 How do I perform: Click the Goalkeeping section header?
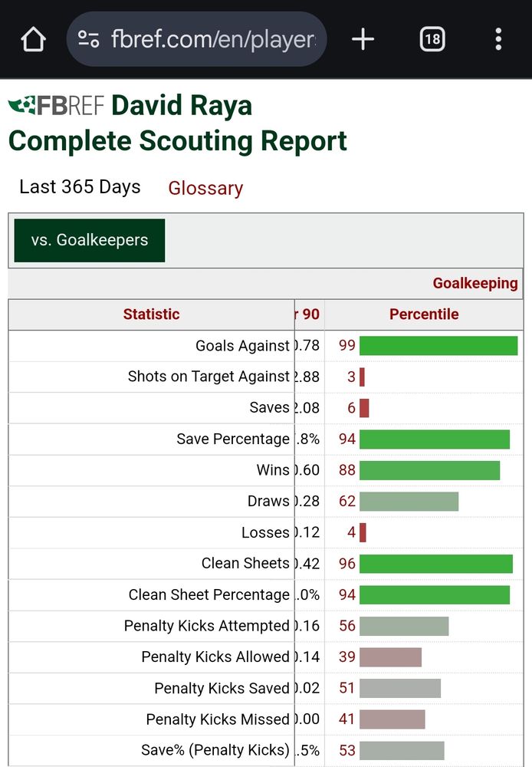pos(475,283)
